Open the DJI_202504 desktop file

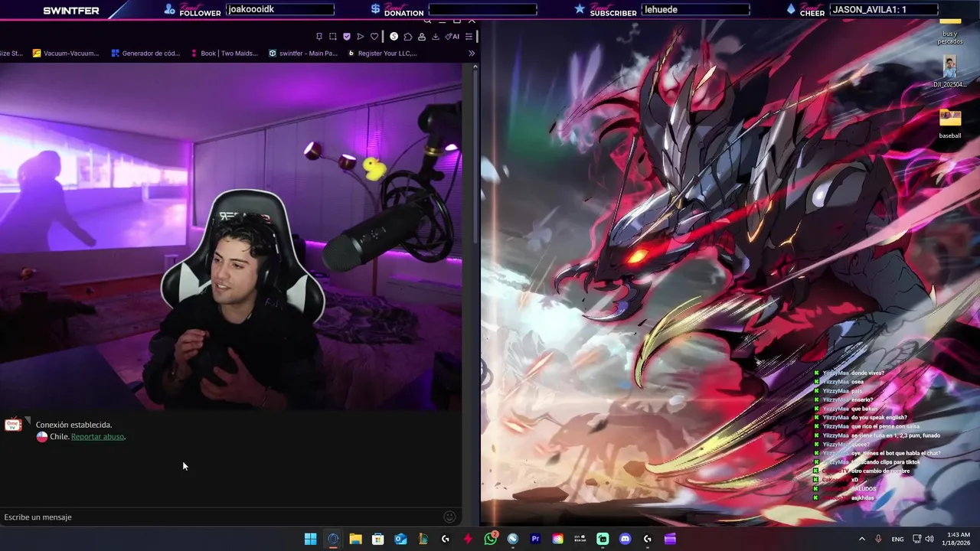click(950, 71)
